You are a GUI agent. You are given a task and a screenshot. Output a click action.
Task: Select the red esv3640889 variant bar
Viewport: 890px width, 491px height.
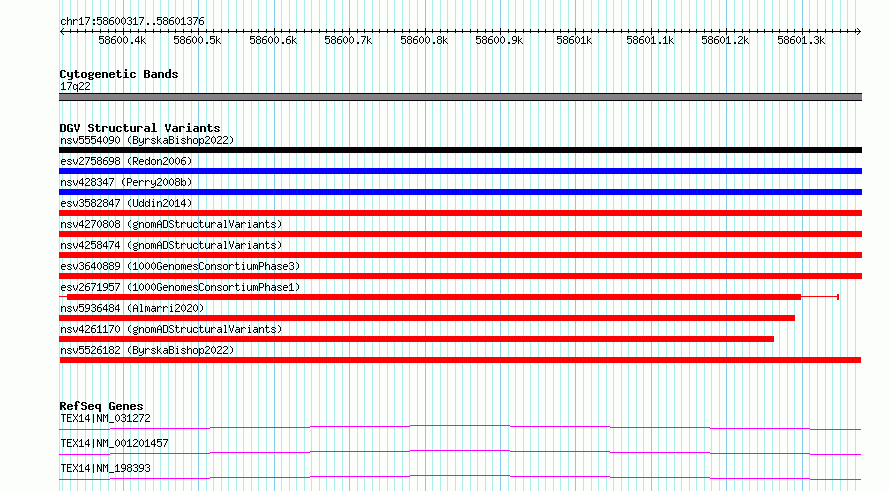460,276
